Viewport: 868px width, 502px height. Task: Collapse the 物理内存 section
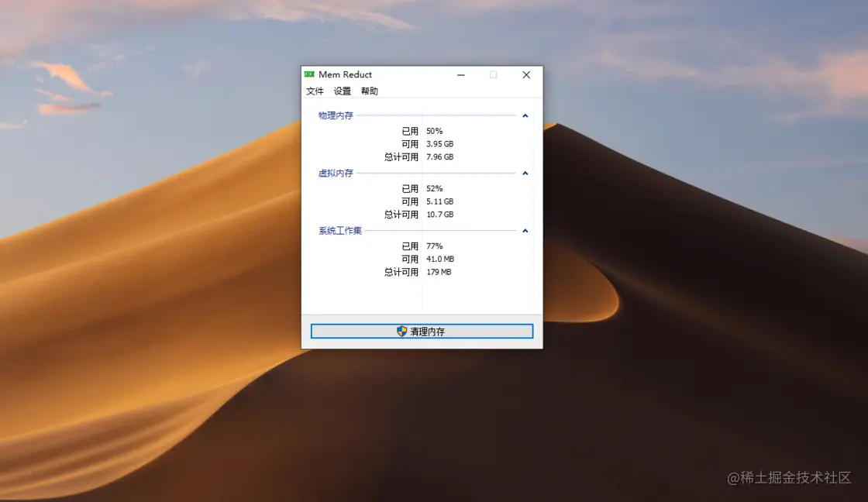(525, 115)
